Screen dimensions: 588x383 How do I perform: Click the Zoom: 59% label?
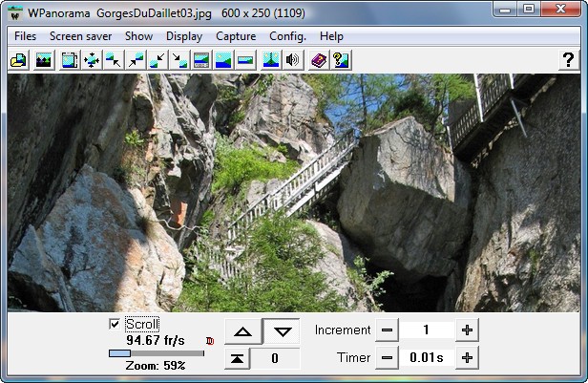pyautogui.click(x=156, y=366)
